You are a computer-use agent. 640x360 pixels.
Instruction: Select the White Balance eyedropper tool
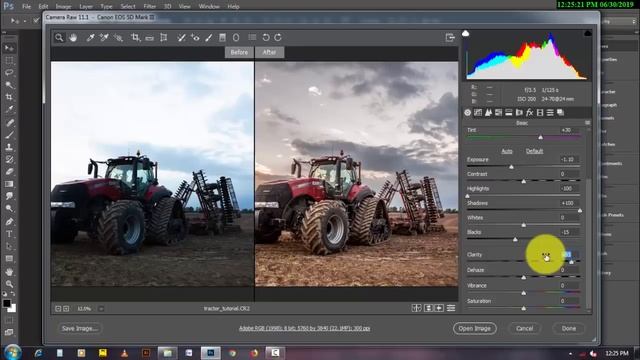91,38
